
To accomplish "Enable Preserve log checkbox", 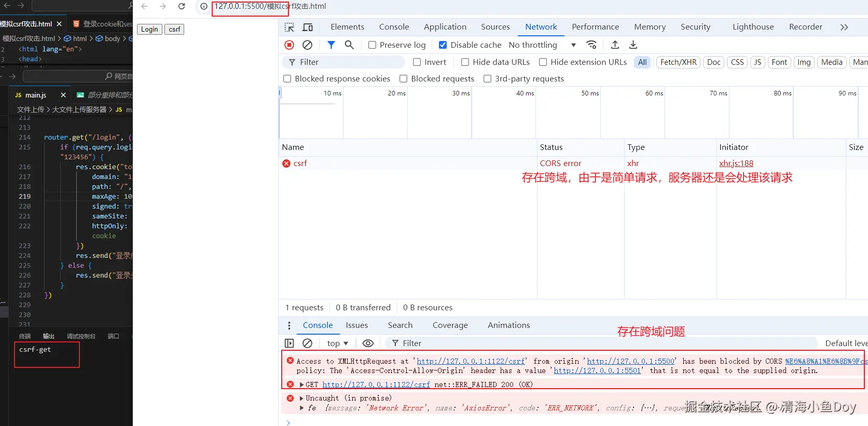I will coord(372,45).
